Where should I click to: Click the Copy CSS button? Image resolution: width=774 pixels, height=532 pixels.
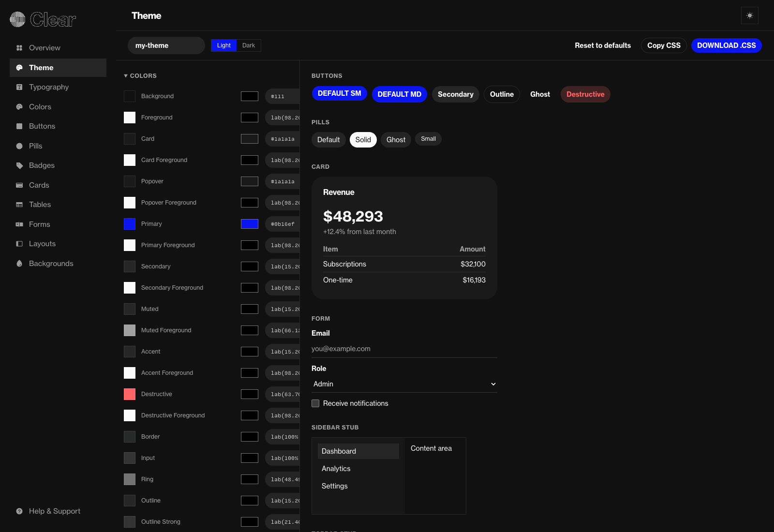coord(664,45)
